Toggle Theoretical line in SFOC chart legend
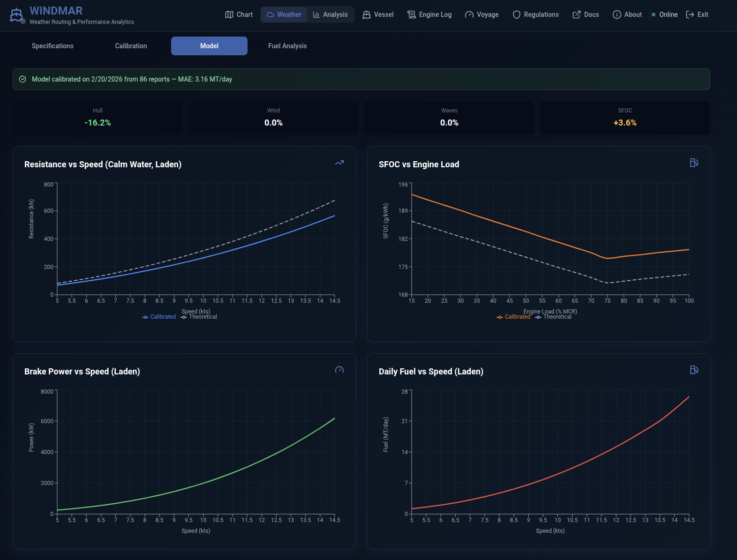737x560 pixels. coord(553,317)
